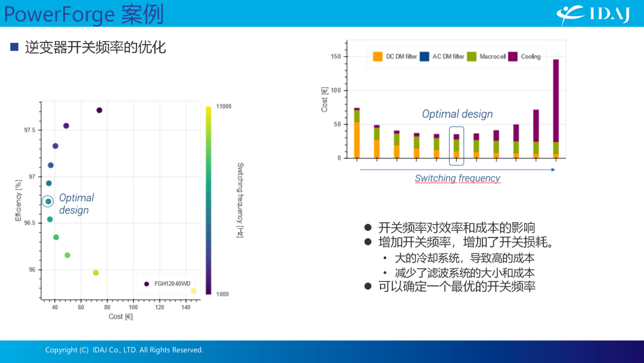The width and height of the screenshot is (644, 363).
Task: Click the orange DC DM filter legend swatch
Action: 377,56
